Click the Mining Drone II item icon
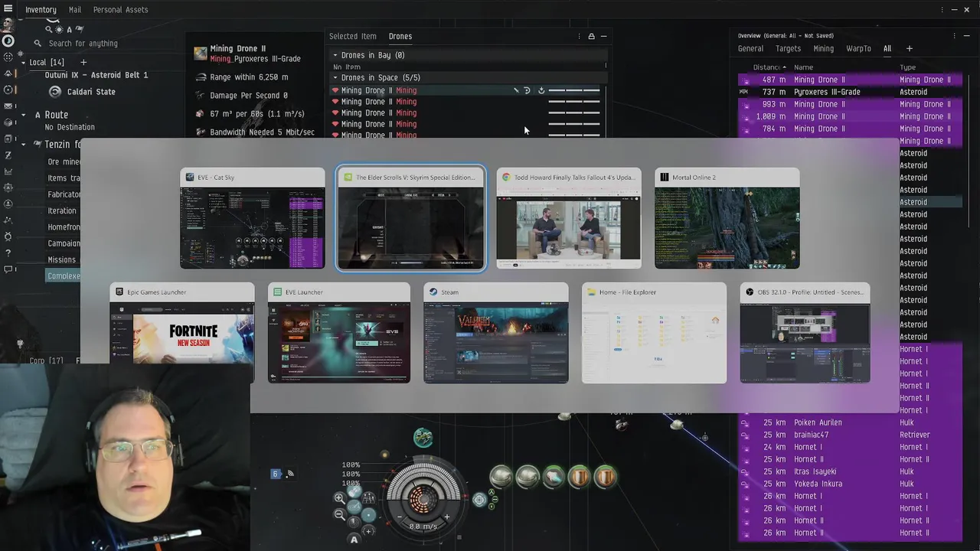 tap(201, 54)
